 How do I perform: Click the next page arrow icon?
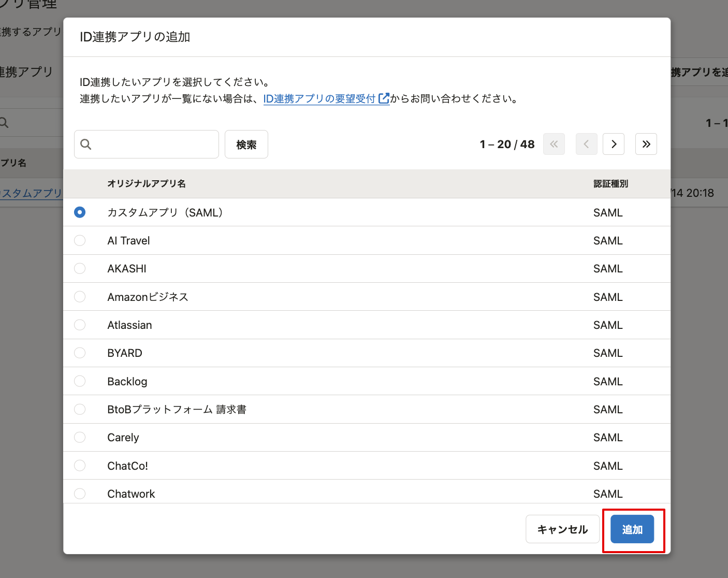(614, 144)
